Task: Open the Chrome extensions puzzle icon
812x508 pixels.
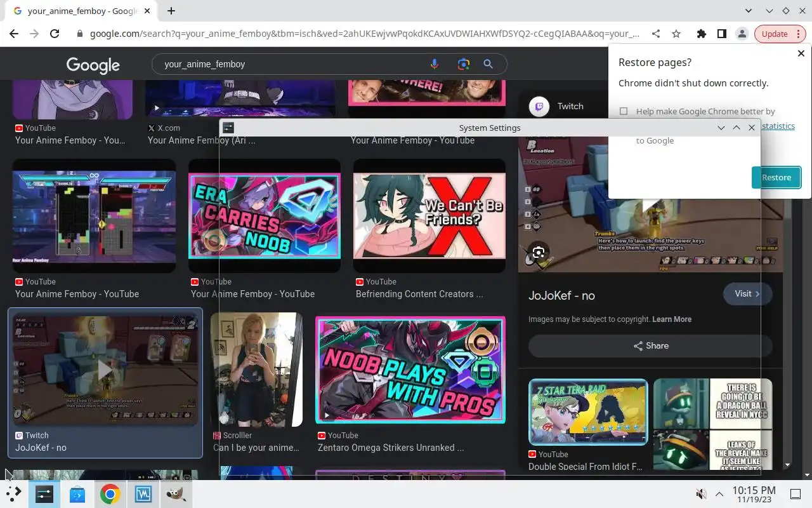Action: tap(701, 34)
